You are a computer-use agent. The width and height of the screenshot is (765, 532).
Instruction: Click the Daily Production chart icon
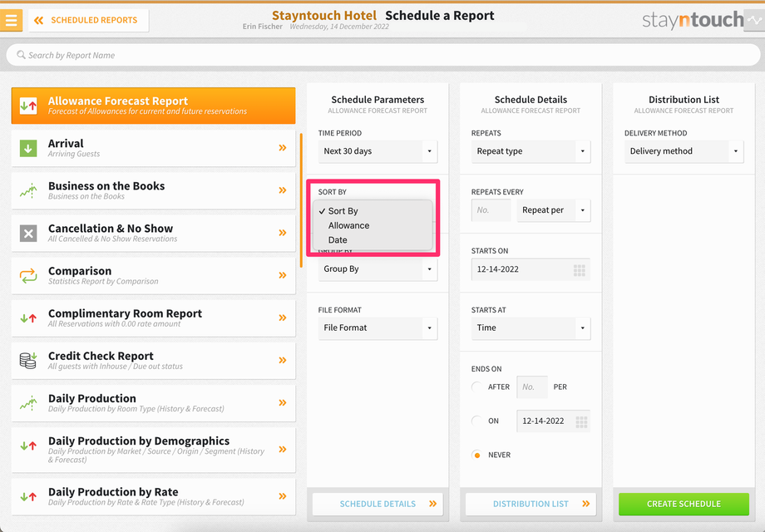pos(28,403)
